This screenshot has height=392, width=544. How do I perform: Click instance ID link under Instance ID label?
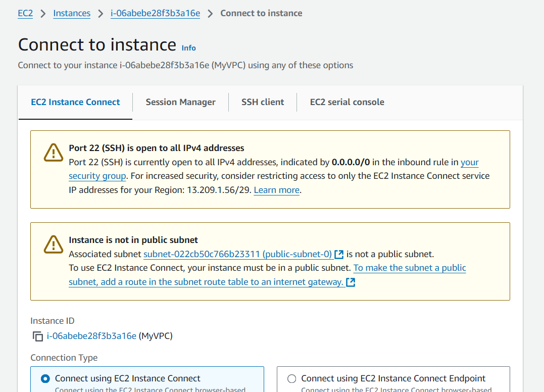pos(91,336)
